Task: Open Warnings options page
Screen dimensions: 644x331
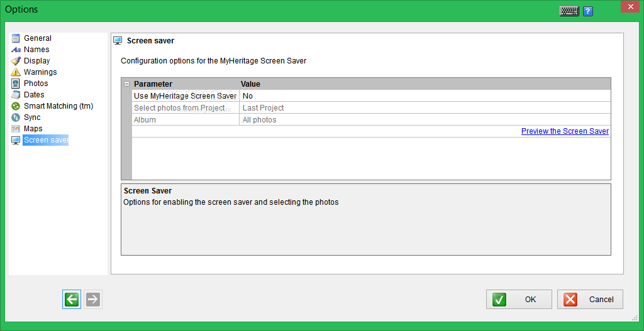Action: [40, 72]
